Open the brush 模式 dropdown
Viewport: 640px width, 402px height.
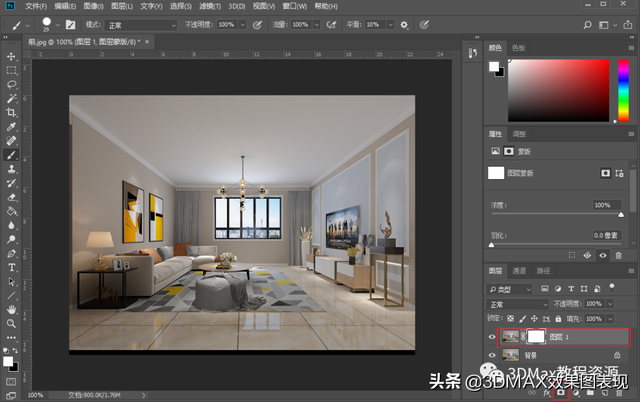(x=141, y=25)
